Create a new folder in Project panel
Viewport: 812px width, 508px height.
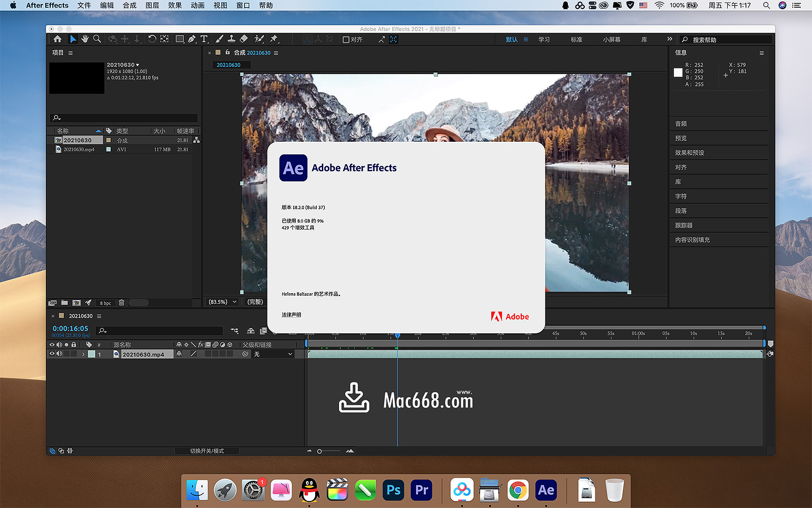pyautogui.click(x=64, y=303)
